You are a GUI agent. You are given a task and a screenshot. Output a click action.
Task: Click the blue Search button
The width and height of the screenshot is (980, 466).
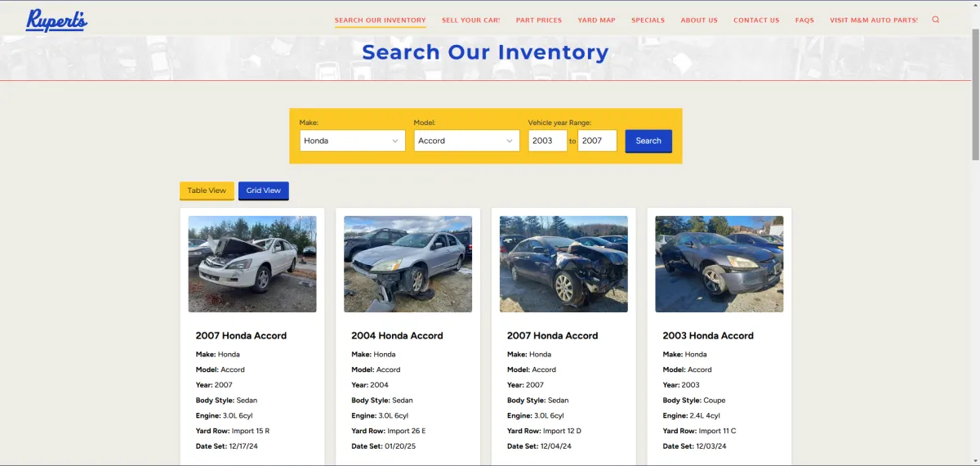click(648, 141)
